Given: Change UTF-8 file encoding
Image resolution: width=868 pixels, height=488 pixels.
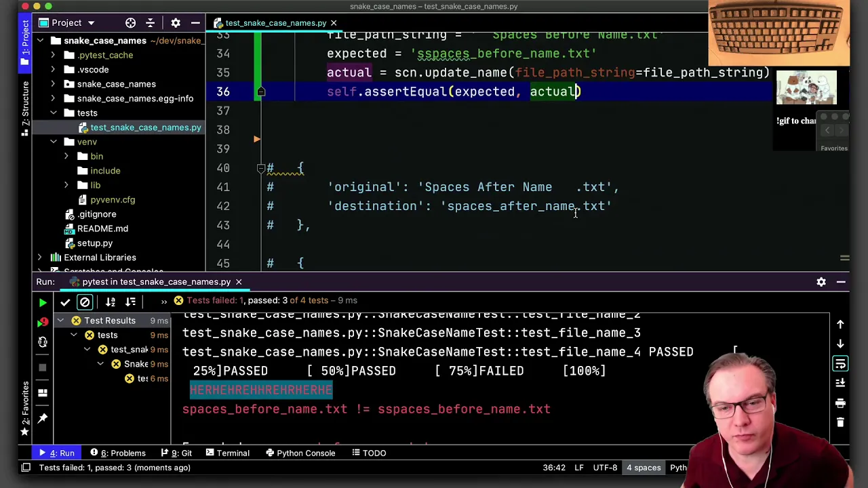Looking at the screenshot, I should 605,468.
